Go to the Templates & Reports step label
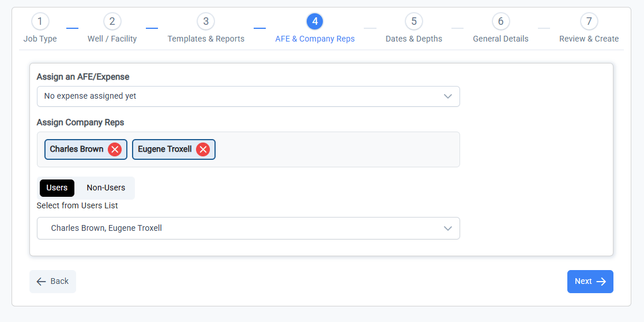 pyautogui.click(x=206, y=39)
